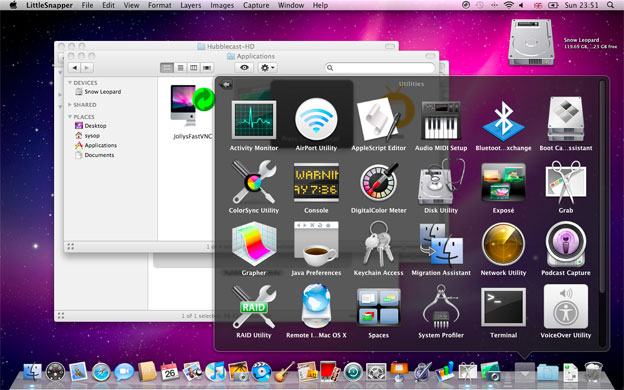The image size is (624, 390).
Task: Open the Capture menu
Action: click(256, 5)
